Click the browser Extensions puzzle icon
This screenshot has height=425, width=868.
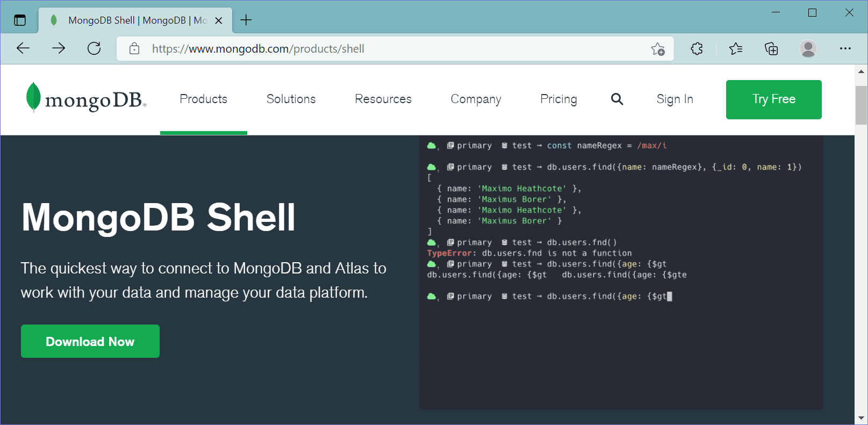point(697,49)
